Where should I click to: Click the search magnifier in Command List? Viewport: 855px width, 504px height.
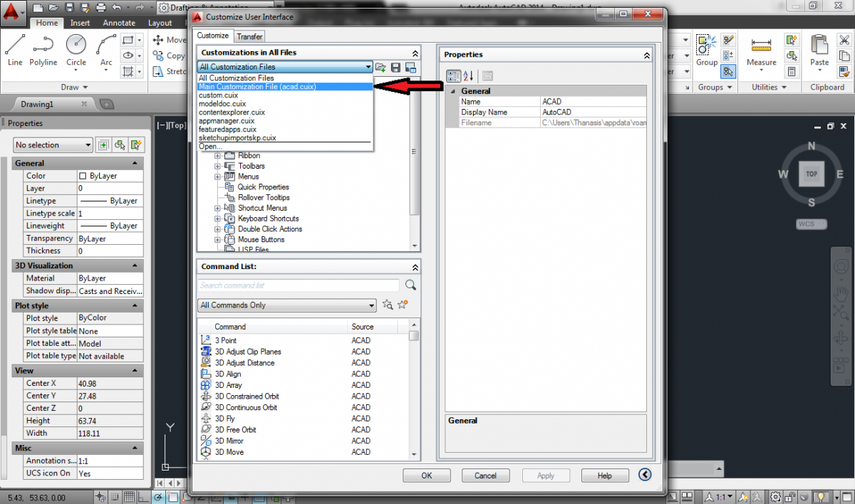(410, 285)
